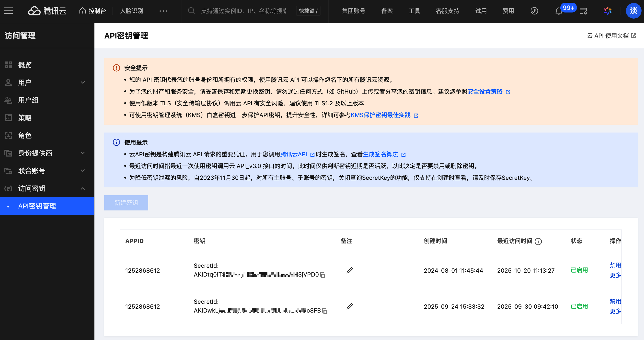Open 更多 dropdown for first key
The height and width of the screenshot is (340, 644).
point(615,275)
